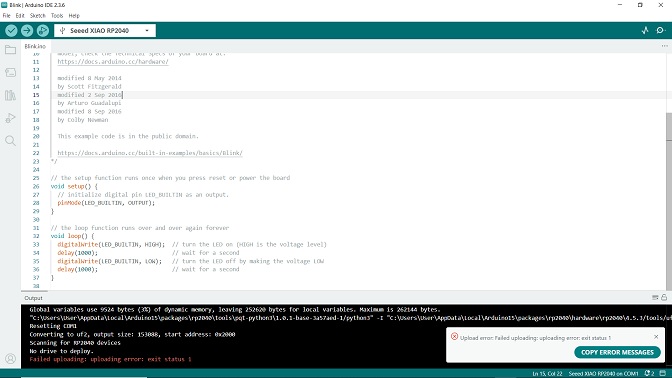Open the Library Manager sidebar panel
672x378 pixels.
pyautogui.click(x=10, y=95)
